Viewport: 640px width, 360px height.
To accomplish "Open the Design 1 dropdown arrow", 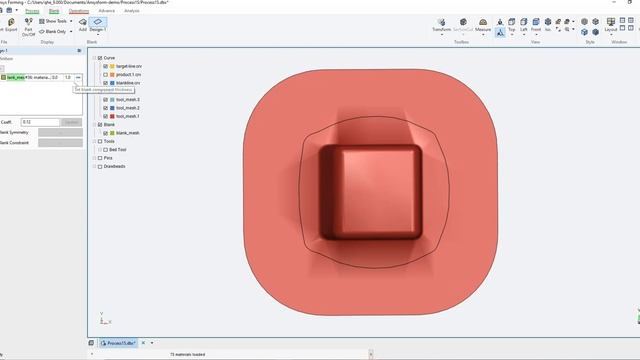I will point(98,35).
